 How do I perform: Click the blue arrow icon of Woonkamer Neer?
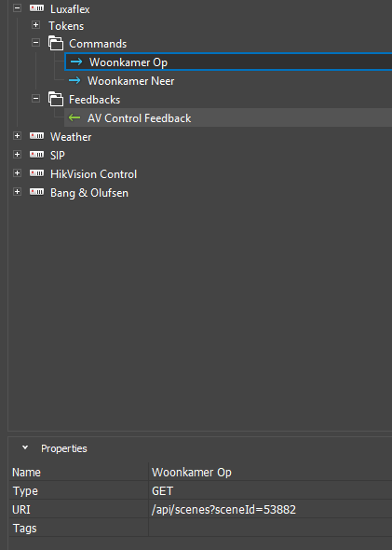coord(74,81)
